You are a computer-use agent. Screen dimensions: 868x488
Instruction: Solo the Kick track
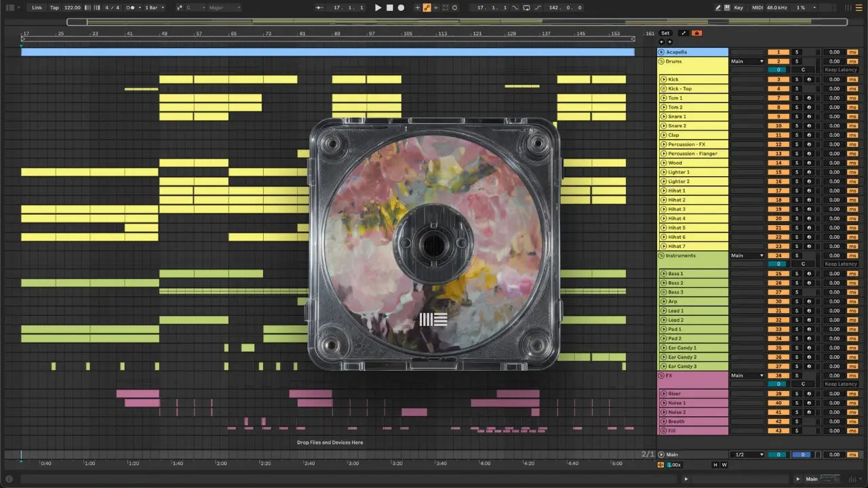[x=797, y=79]
